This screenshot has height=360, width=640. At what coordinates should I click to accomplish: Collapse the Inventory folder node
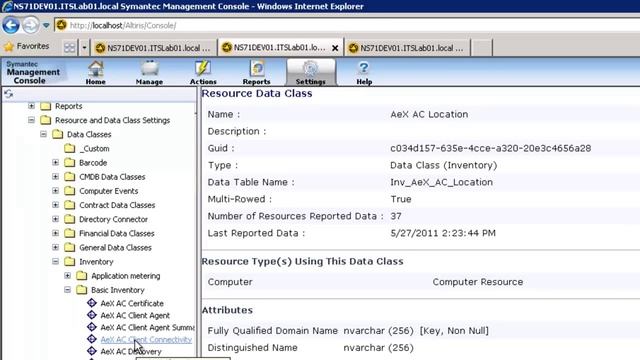(x=56, y=262)
